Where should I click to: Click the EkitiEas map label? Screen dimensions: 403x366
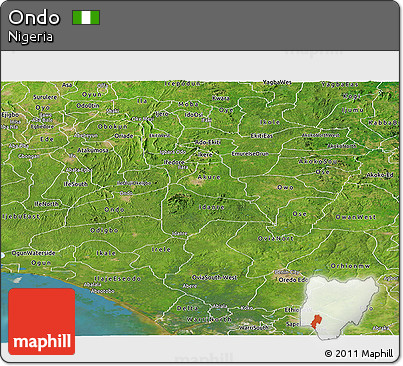pos(262,136)
